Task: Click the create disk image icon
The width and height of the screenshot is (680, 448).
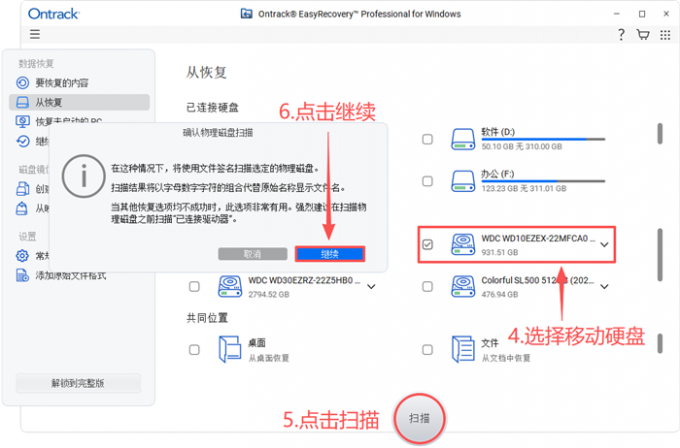Action: click(x=23, y=189)
